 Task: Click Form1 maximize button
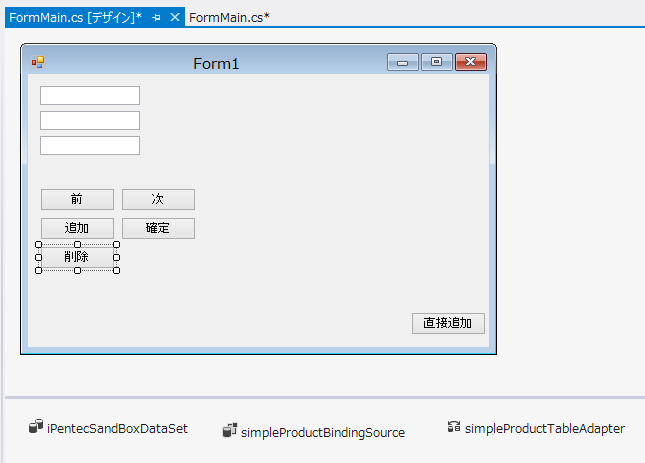pyautogui.click(x=436, y=62)
